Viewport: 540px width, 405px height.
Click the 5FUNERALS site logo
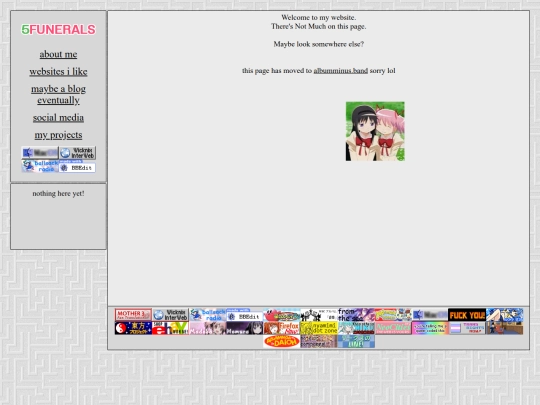(58, 30)
